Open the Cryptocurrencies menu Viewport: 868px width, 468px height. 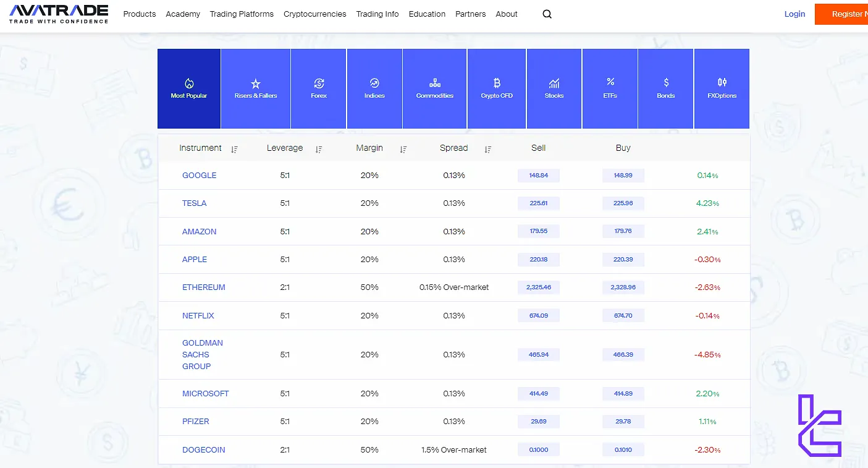click(315, 14)
